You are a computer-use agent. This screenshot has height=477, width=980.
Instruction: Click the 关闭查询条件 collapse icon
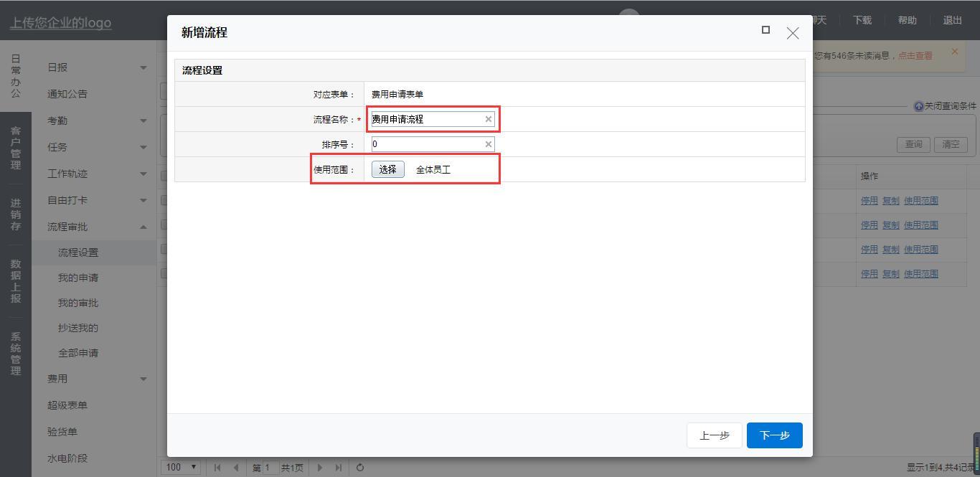[918, 106]
